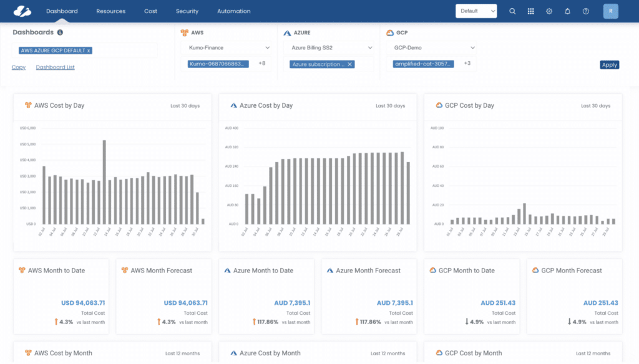This screenshot has height=364, width=639.
Task: Click the Azure logo on Azure Month to Date
Action: 227,271
